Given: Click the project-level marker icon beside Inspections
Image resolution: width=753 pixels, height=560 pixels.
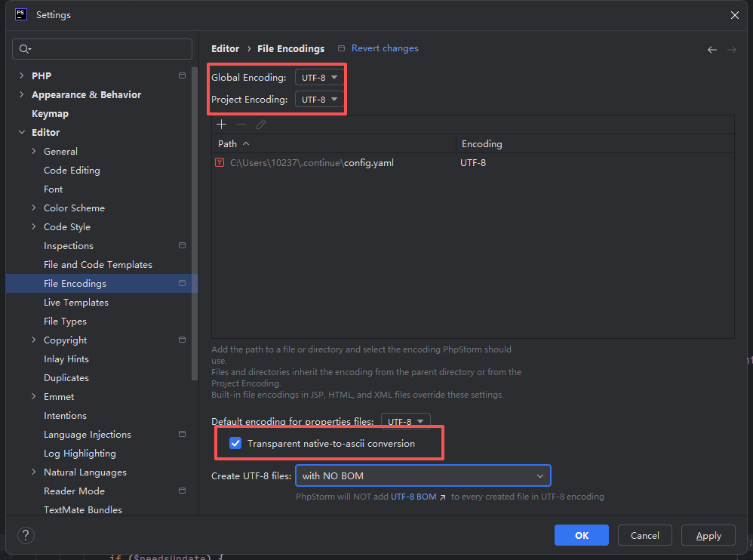Looking at the screenshot, I should coord(182,245).
